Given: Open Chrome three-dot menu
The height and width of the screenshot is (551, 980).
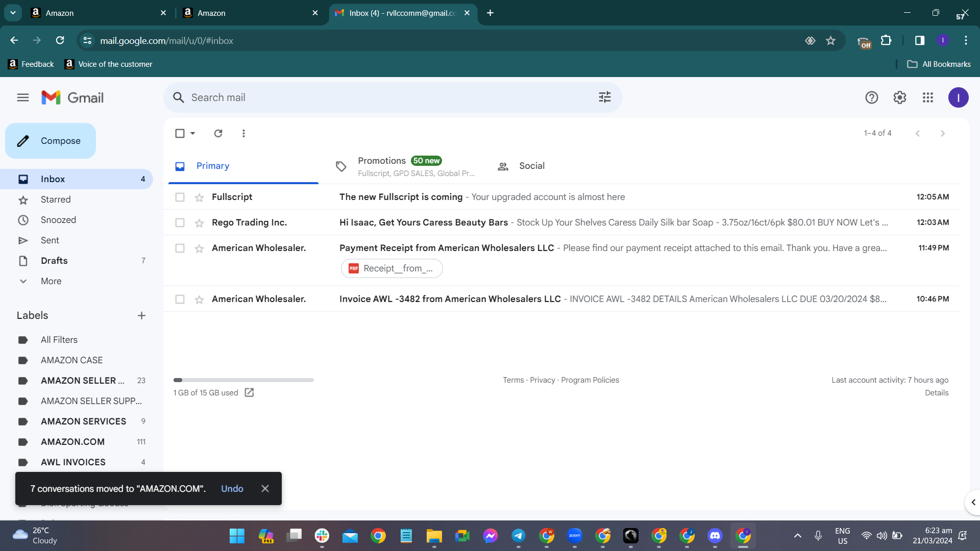Looking at the screenshot, I should click(966, 40).
